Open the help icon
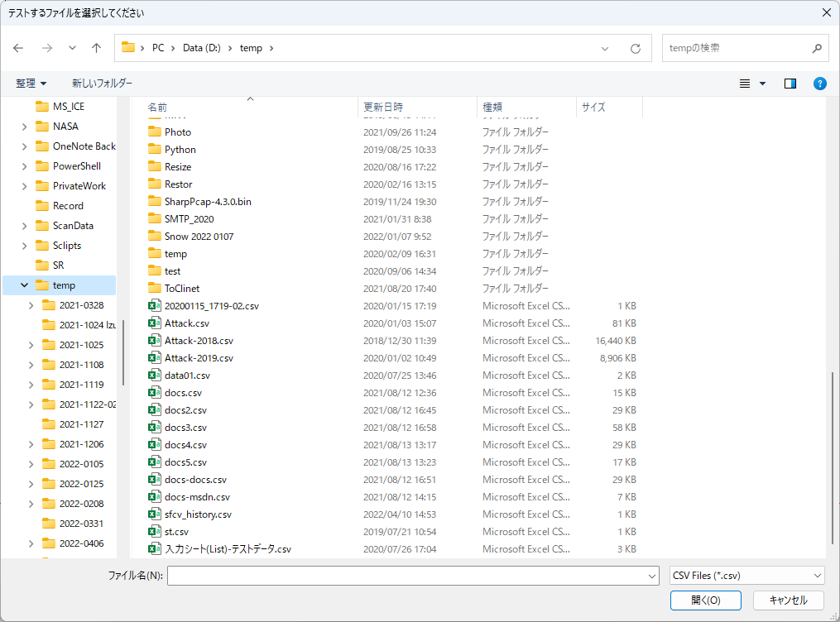 [x=819, y=84]
